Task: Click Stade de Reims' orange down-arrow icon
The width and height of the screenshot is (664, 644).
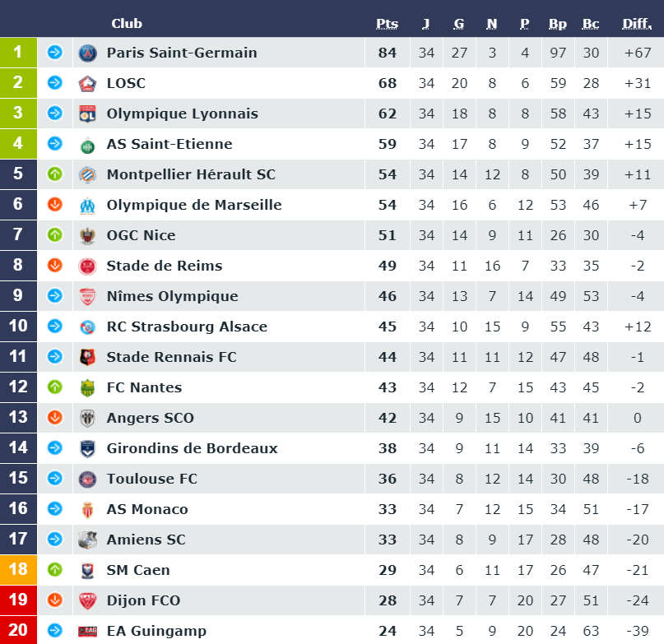Action: click(54, 265)
